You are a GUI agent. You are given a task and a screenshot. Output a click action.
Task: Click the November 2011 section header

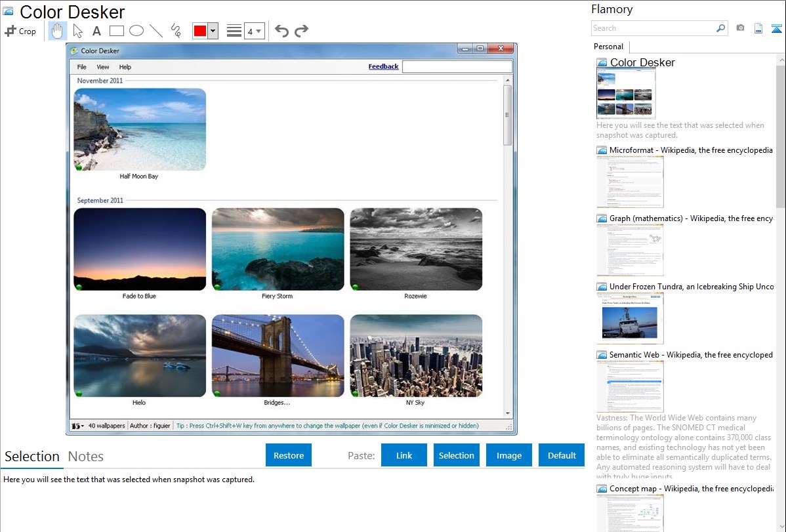pos(100,80)
